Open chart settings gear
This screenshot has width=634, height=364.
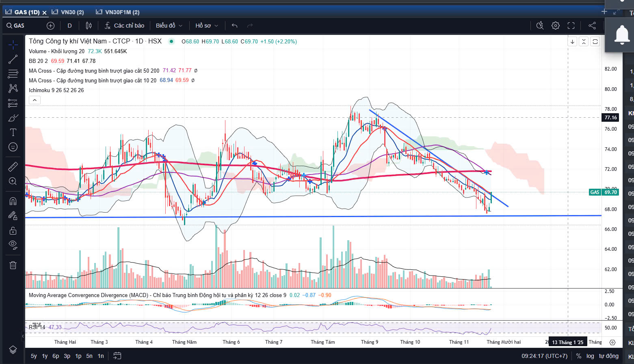[x=555, y=26]
